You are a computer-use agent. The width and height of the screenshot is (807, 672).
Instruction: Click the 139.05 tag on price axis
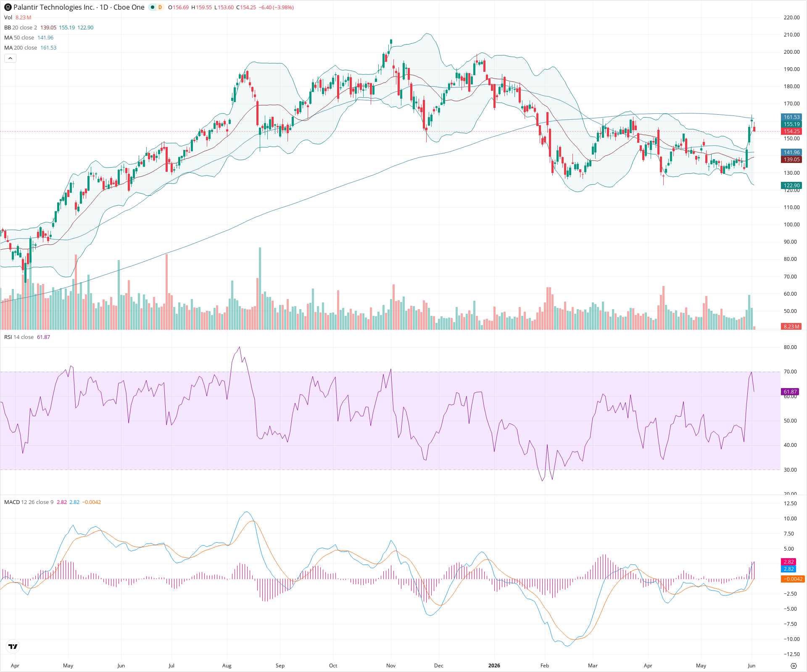tap(792, 159)
